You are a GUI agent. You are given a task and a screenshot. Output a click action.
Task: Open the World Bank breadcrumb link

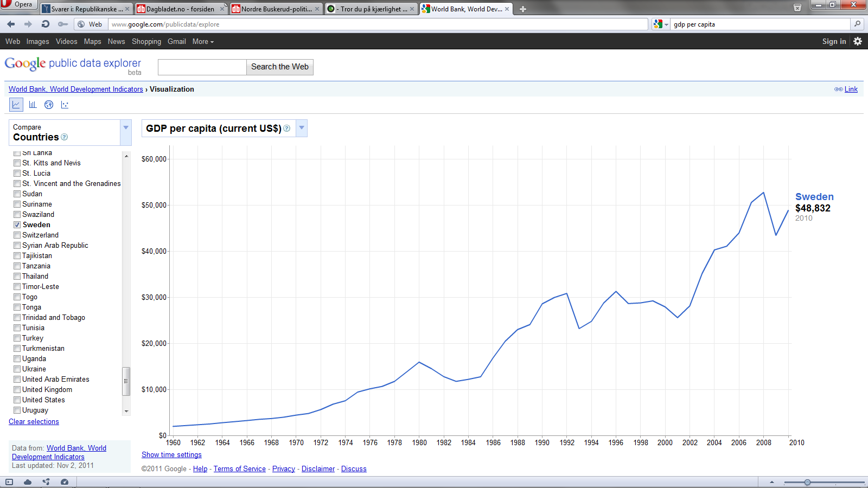(76, 89)
